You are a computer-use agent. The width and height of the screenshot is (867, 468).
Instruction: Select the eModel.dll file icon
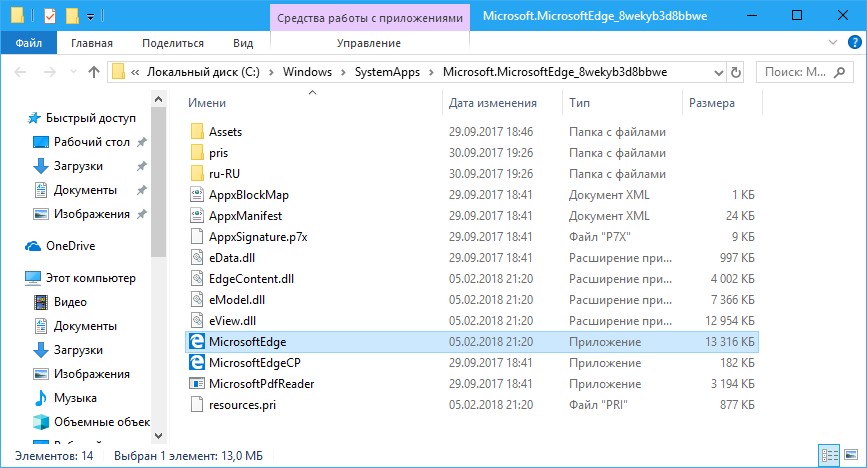[x=197, y=300]
